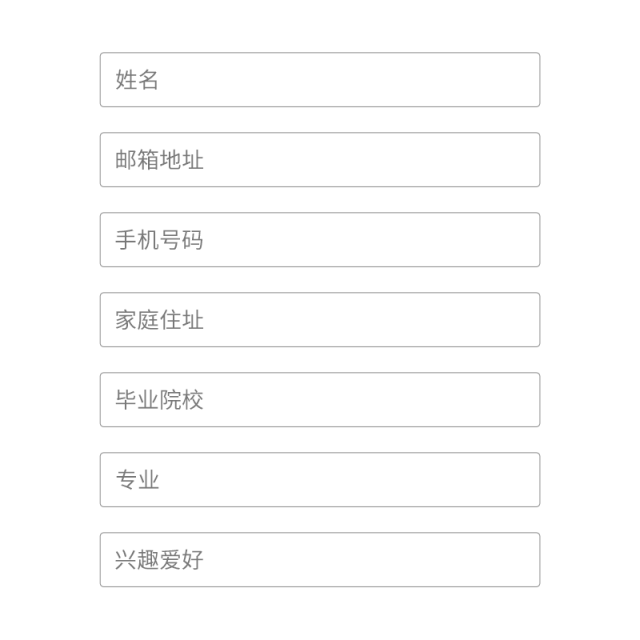The height and width of the screenshot is (640, 640).
Task: Place cursor in the school (毕业院校) box
Action: pyautogui.click(x=320, y=400)
